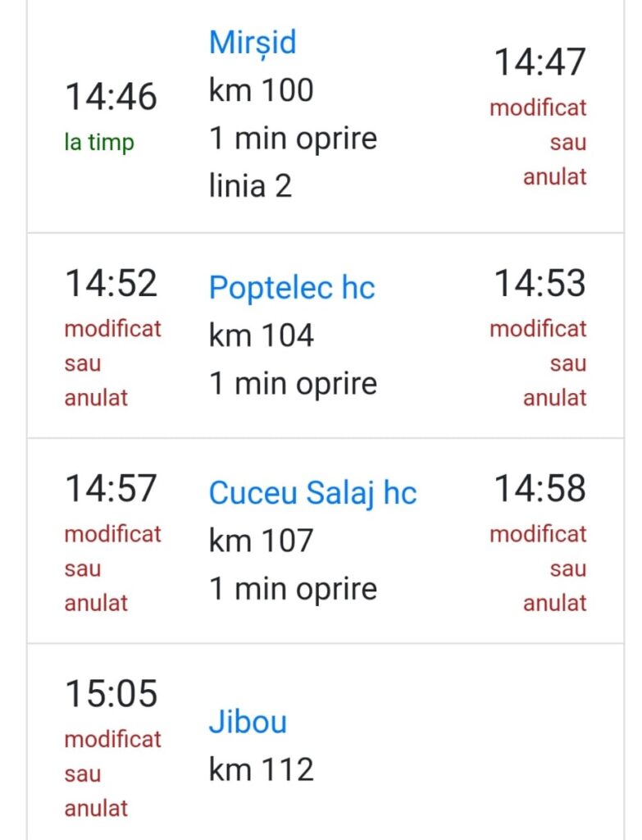This screenshot has width=642, height=840.
Task: Open the Mirșid station link
Action: (x=252, y=42)
